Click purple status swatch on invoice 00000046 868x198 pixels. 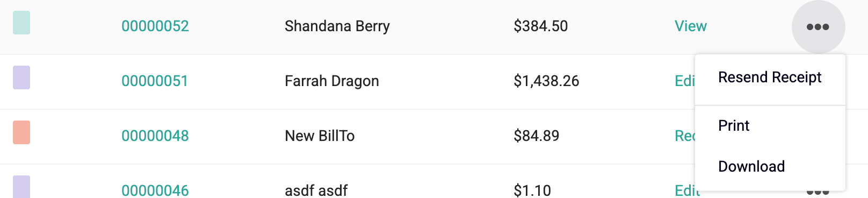(21, 187)
